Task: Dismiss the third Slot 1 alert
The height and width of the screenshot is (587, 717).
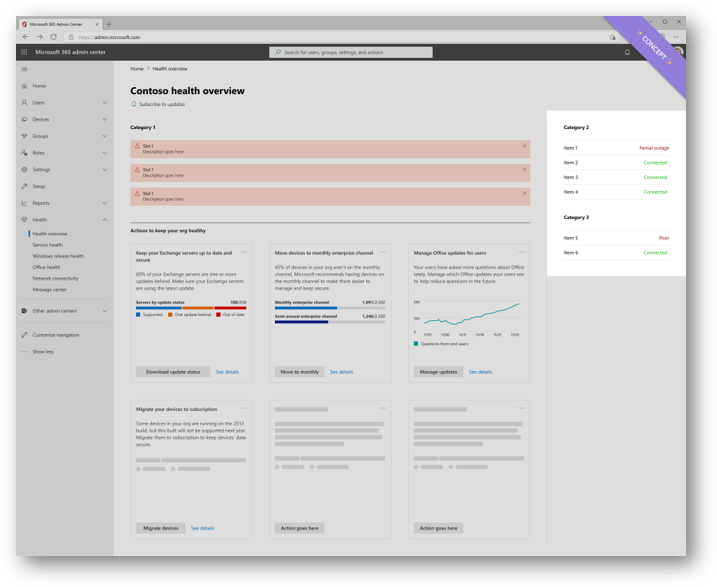Action: tap(524, 193)
